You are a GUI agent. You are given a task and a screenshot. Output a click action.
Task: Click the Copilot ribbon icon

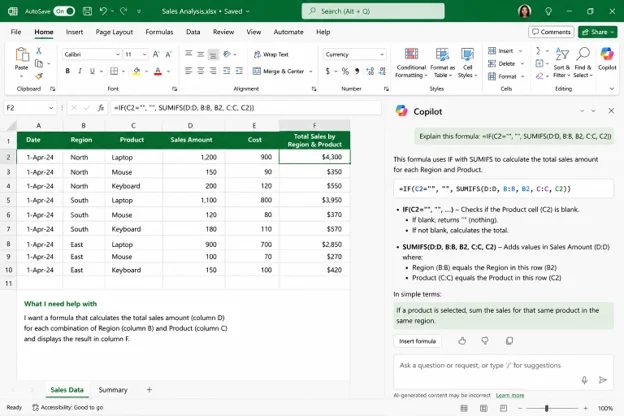pyautogui.click(x=607, y=59)
